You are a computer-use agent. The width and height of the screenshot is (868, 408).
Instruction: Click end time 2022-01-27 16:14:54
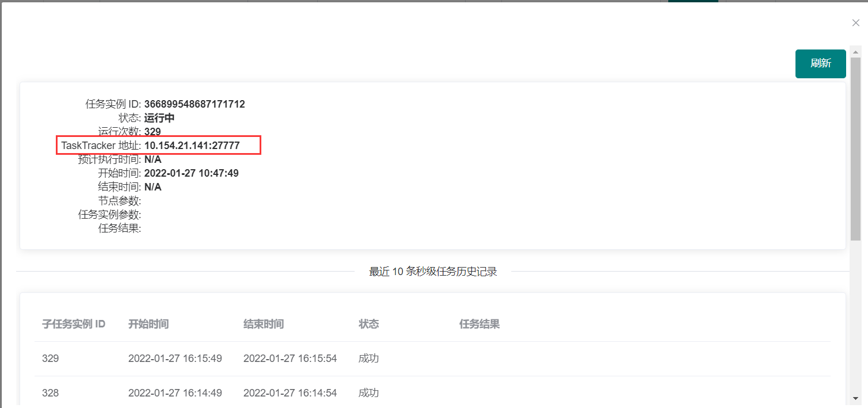coord(290,393)
